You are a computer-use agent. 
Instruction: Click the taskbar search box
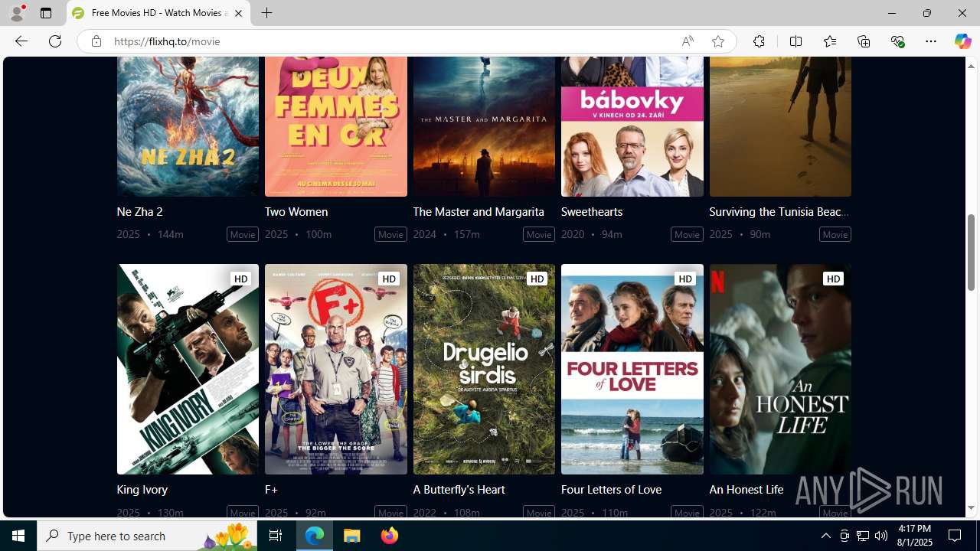(x=148, y=536)
